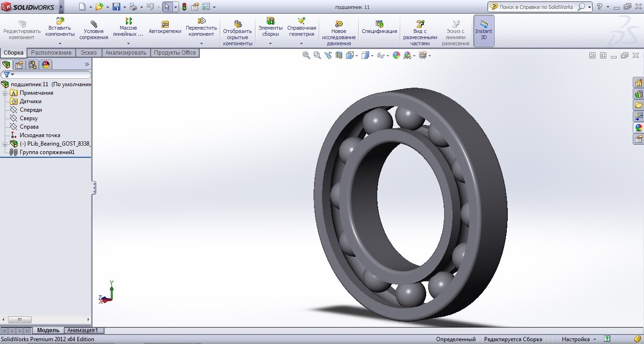Open the Hide/Show Items glasses icon

[x=381, y=56]
